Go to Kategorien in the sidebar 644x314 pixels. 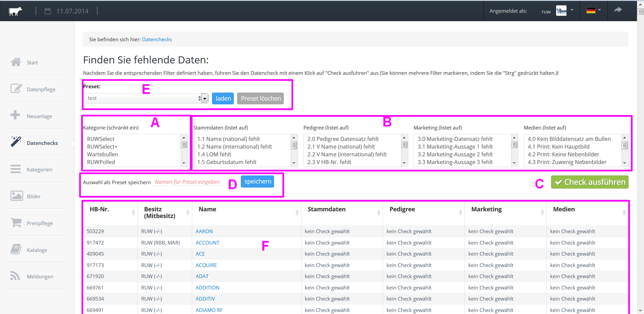point(39,170)
